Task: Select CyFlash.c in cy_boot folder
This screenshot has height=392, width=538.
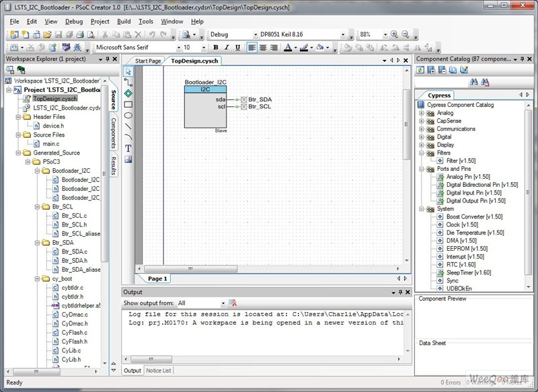Action: click(74, 332)
